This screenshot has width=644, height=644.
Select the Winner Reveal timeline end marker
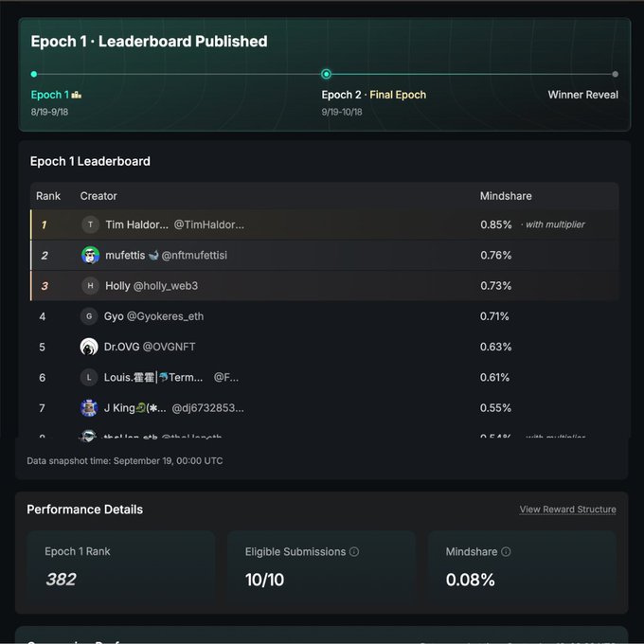click(615, 74)
